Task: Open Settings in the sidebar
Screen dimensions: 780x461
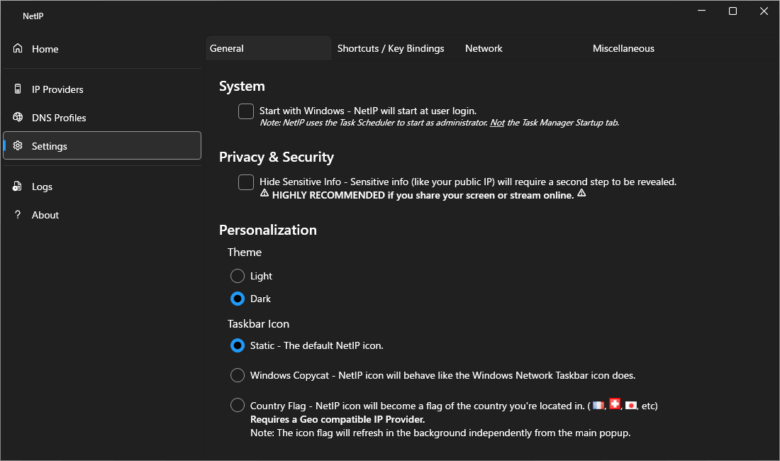Action: (x=102, y=146)
